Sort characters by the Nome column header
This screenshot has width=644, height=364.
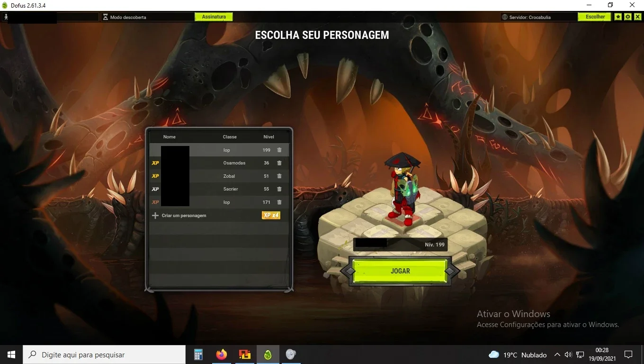coord(169,137)
